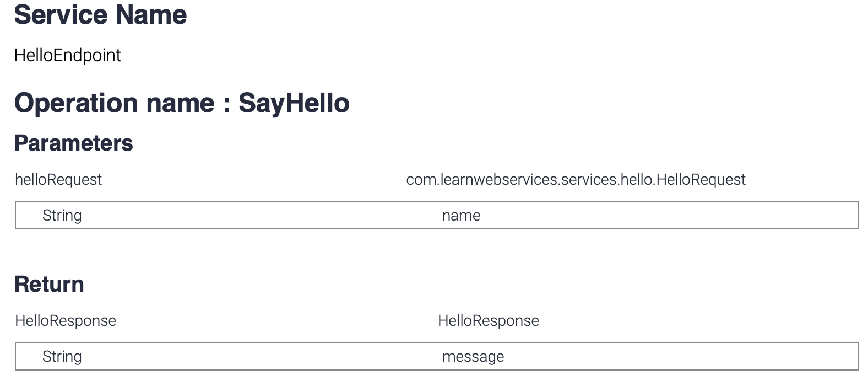The image size is (868, 386).
Task: Click the SayHello word in operation heading
Action: pyautogui.click(x=294, y=103)
